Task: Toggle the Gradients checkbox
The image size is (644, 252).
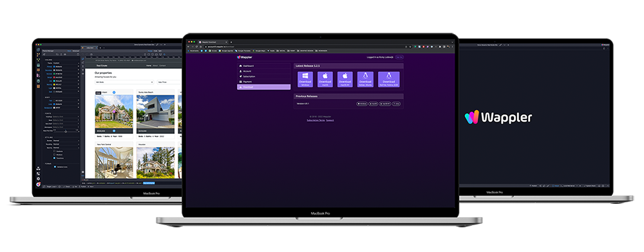Action: tap(55, 151)
